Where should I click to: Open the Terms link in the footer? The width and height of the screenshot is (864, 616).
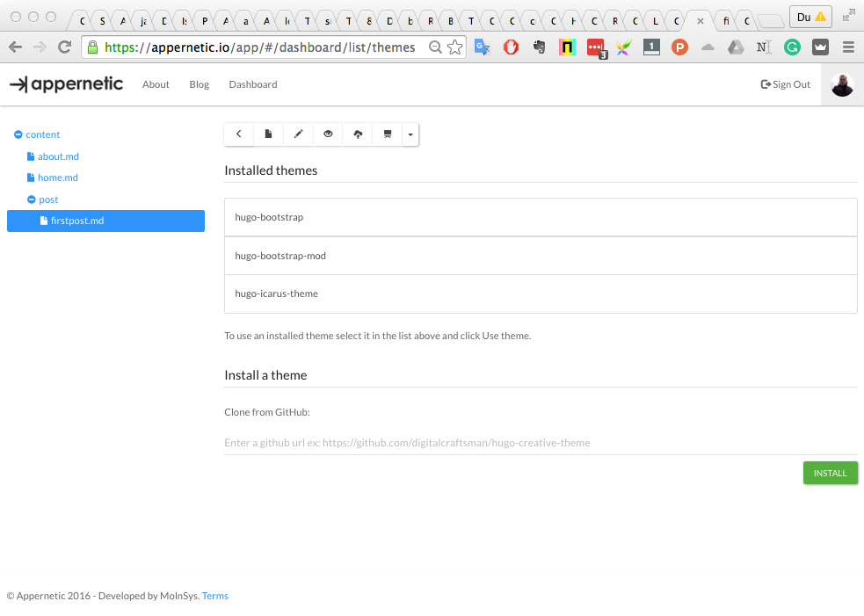click(214, 596)
